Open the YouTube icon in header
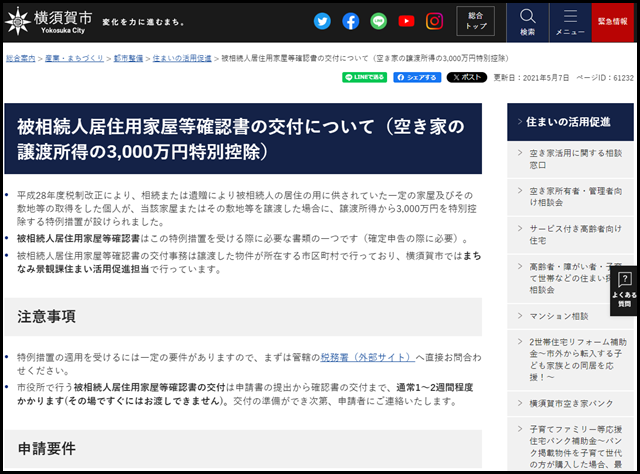The width and height of the screenshot is (640, 474). 407,21
